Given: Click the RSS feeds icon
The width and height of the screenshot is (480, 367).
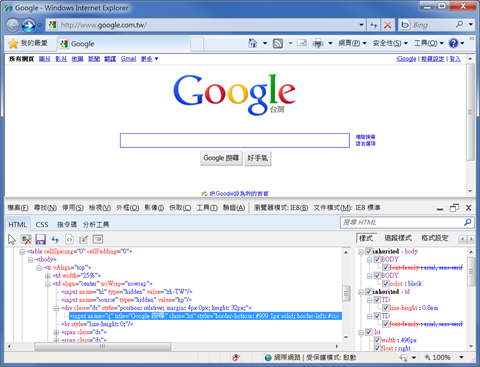Looking at the screenshot, I should point(278,43).
